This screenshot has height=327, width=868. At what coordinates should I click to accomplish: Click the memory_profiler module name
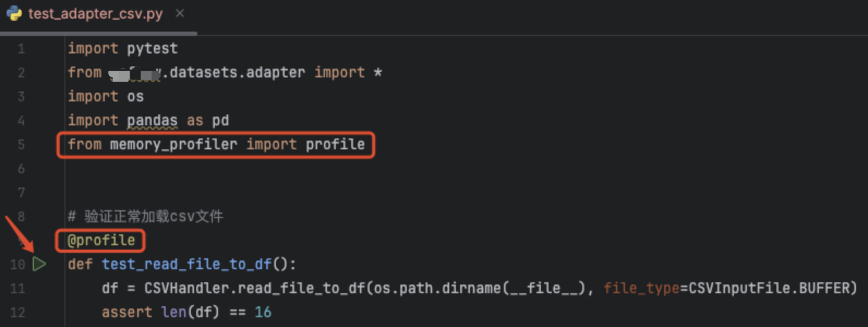tap(173, 144)
